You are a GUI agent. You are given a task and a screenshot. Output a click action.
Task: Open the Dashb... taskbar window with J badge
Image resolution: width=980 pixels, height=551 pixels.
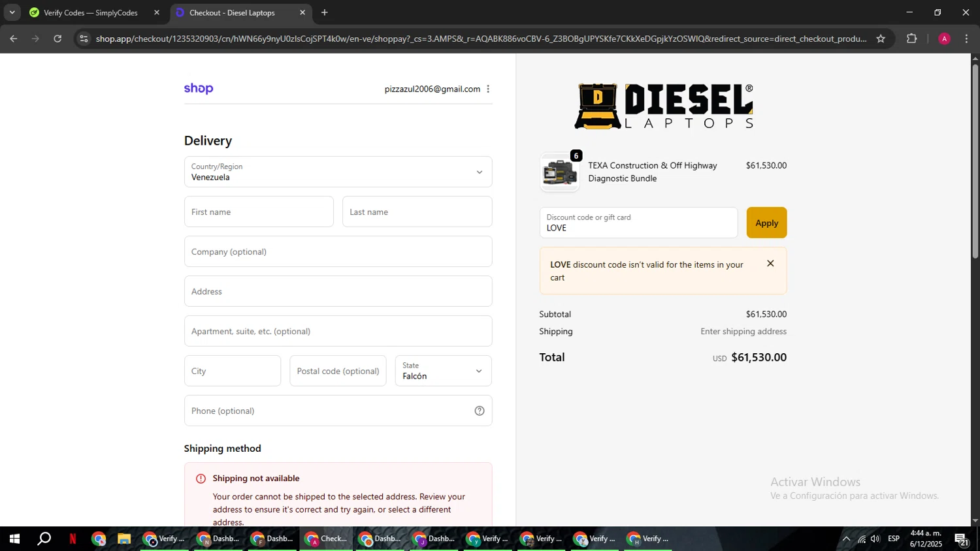434,539
